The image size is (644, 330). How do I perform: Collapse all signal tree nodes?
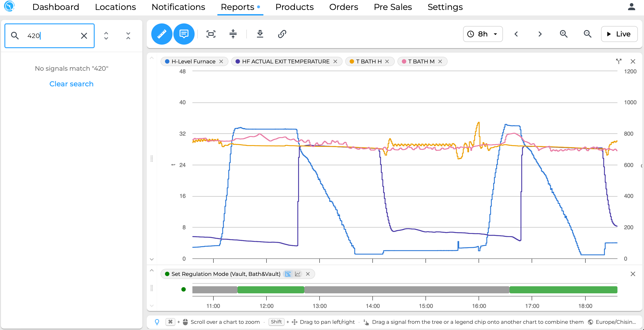(128, 36)
